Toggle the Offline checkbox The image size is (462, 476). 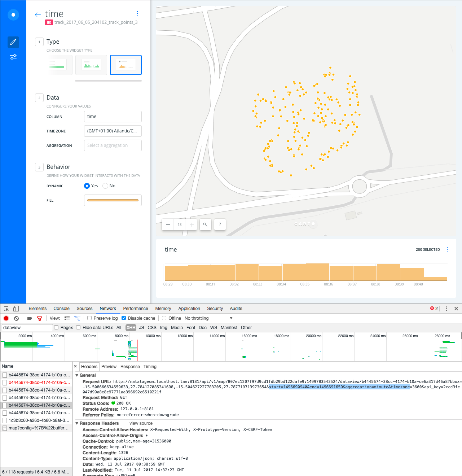point(164,318)
